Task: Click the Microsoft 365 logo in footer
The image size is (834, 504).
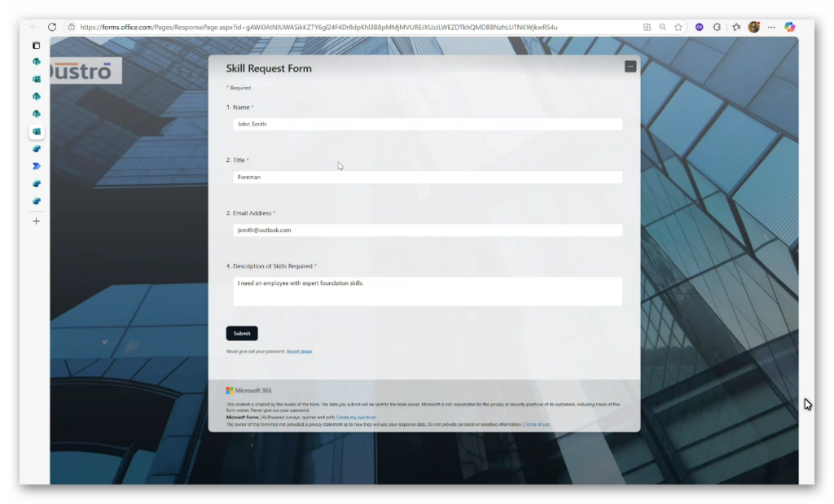Action: 248,391
